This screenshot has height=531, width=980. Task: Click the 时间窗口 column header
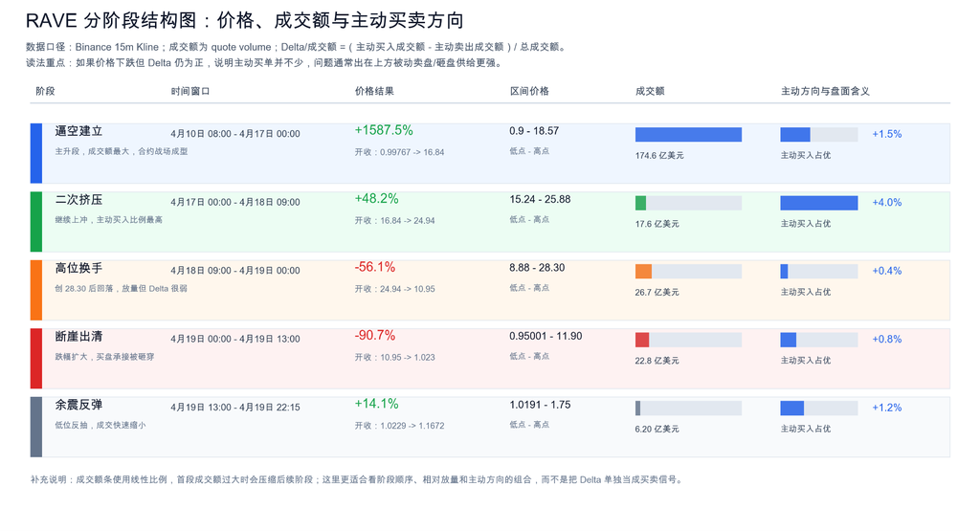pos(190,91)
